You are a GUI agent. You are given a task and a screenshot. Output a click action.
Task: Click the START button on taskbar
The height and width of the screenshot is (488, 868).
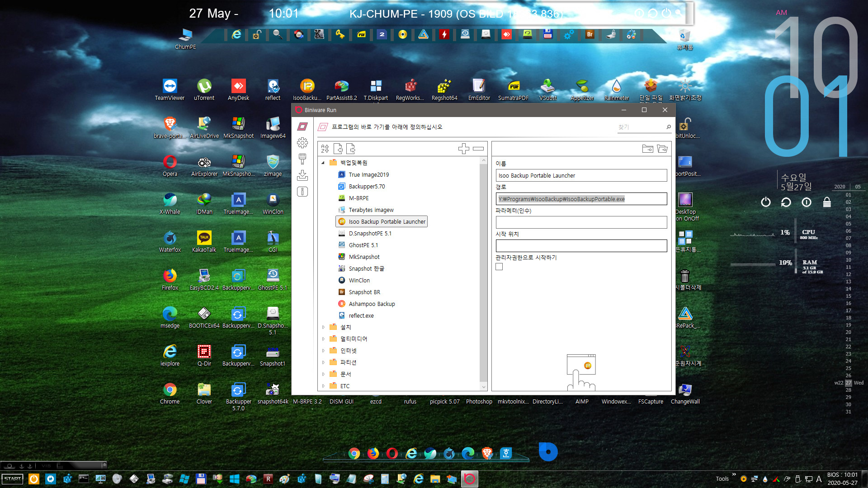pyautogui.click(x=13, y=479)
